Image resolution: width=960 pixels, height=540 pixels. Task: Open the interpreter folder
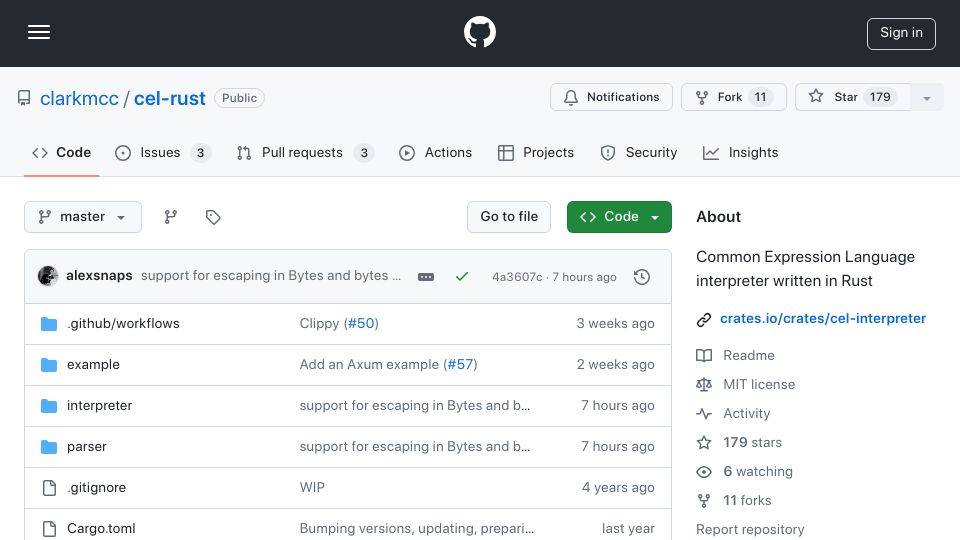tap(99, 405)
